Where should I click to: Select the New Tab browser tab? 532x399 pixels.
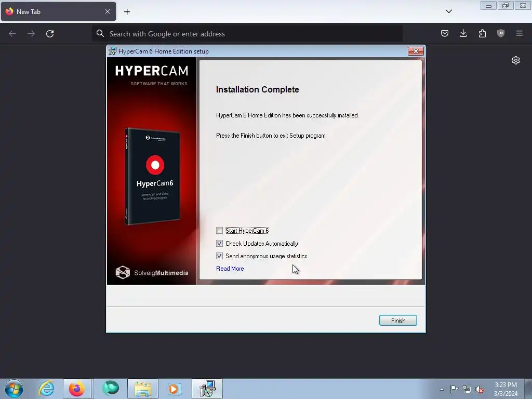tap(58, 11)
